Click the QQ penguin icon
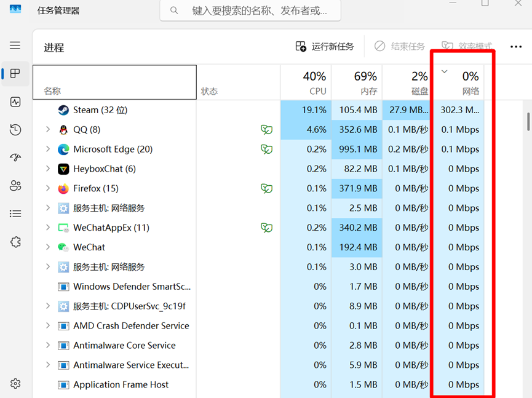The width and height of the screenshot is (532, 398). (63, 130)
